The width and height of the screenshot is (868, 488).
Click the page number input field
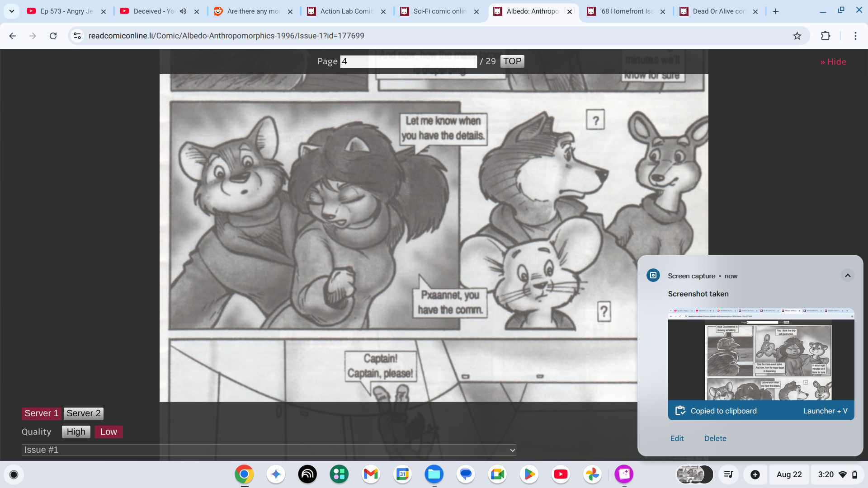point(408,61)
